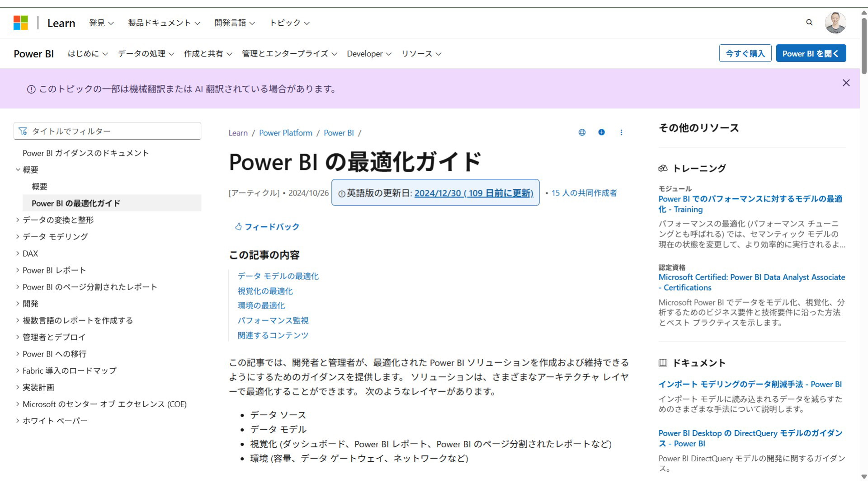The height and width of the screenshot is (488, 868).
Task: Expand Microsoft のセンター オブ エクセレンス node
Action: tap(18, 404)
